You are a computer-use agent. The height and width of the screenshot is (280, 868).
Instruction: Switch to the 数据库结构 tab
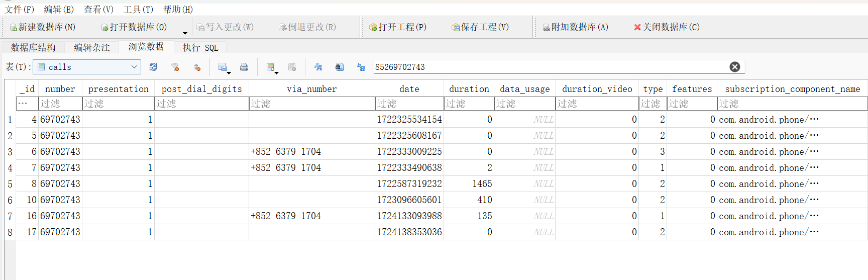pyautogui.click(x=33, y=47)
